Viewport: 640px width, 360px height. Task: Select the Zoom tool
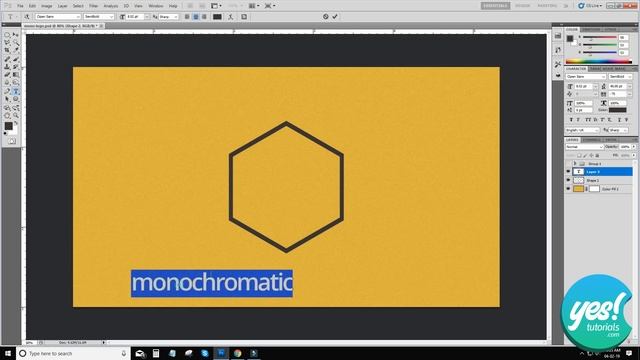[16, 116]
